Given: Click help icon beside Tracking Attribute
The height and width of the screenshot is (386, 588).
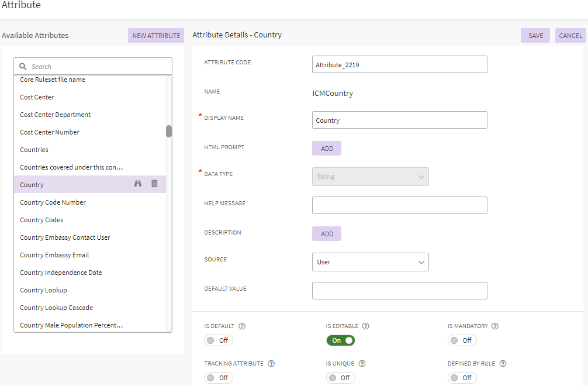Looking at the screenshot, I should [271, 364].
